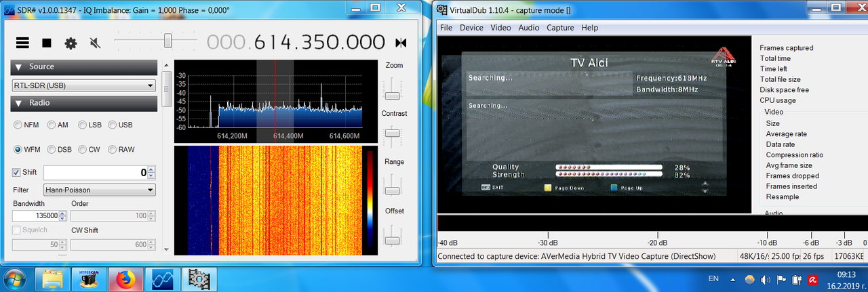Click the tuning style bowtie icon
Image resolution: width=868 pixels, height=292 pixels.
click(x=401, y=43)
